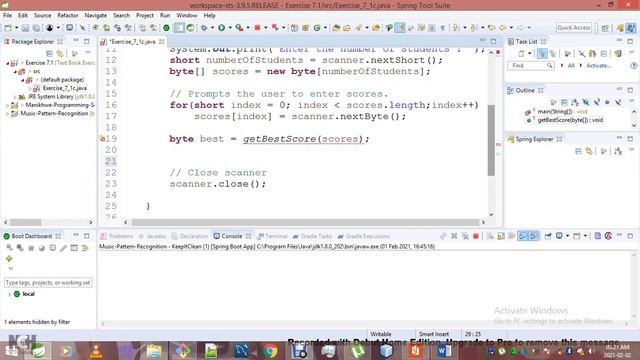The width and height of the screenshot is (640, 360).
Task: Click the pencil edit icon in Boot Dashboard
Action: pos(63,248)
